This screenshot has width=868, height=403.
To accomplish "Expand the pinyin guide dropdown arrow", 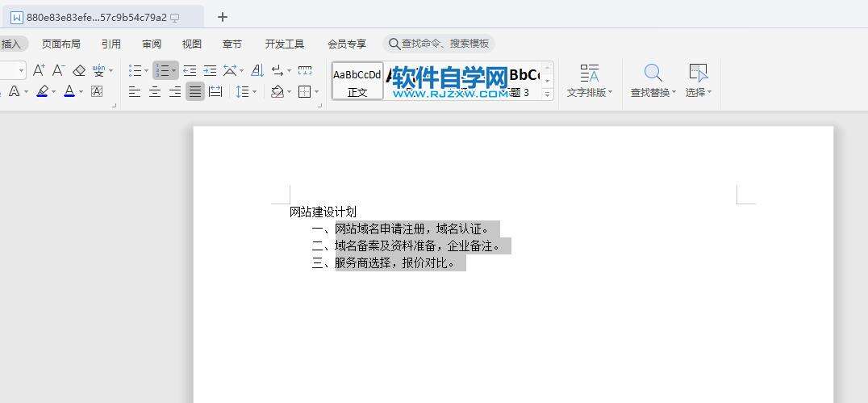I will click(111, 70).
